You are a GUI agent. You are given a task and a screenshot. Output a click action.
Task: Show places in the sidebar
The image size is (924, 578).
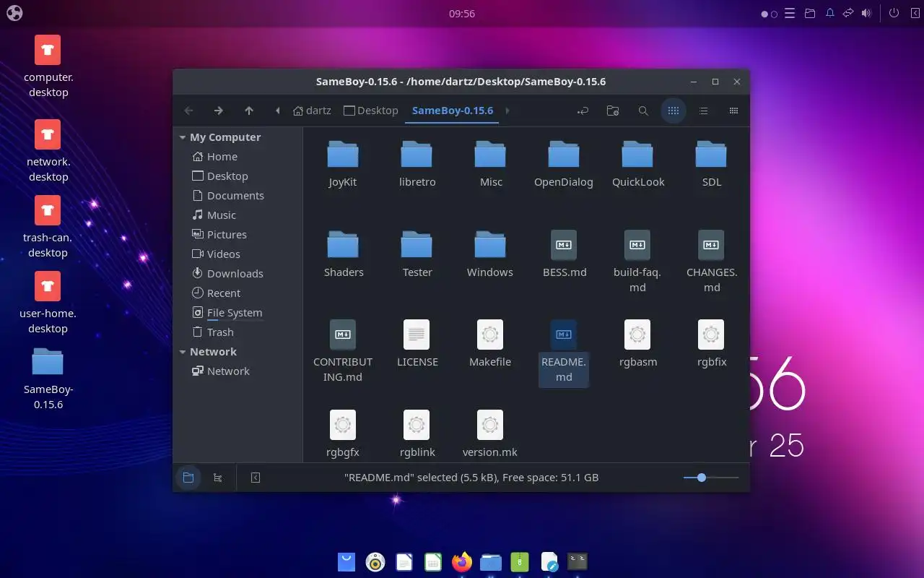188,478
